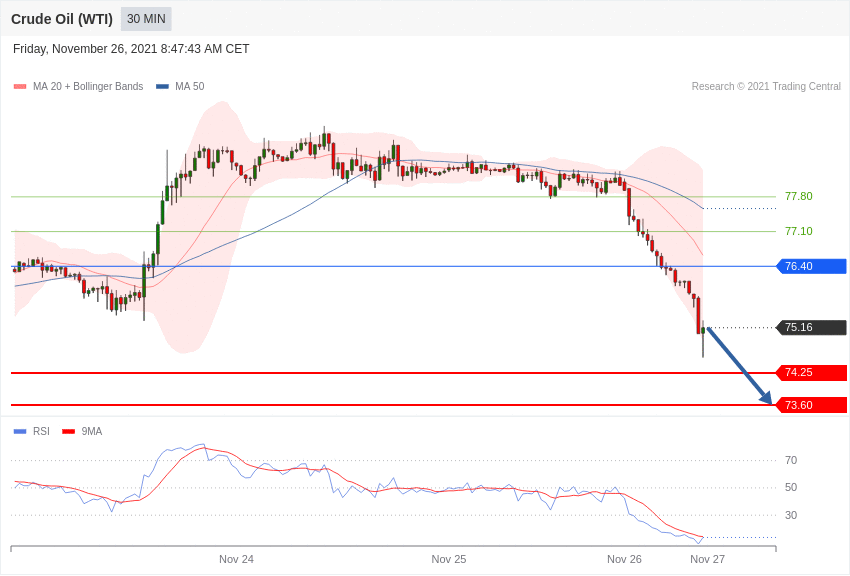Click the MA 50 legend swatch
The image size is (850, 576).
click(x=162, y=86)
